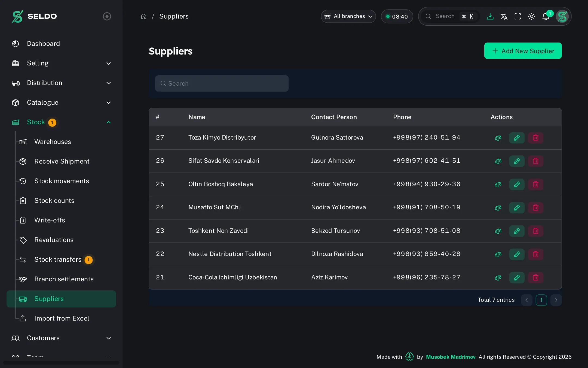Image resolution: width=588 pixels, height=368 pixels.
Task: Expand the Customers menu
Action: (x=61, y=338)
